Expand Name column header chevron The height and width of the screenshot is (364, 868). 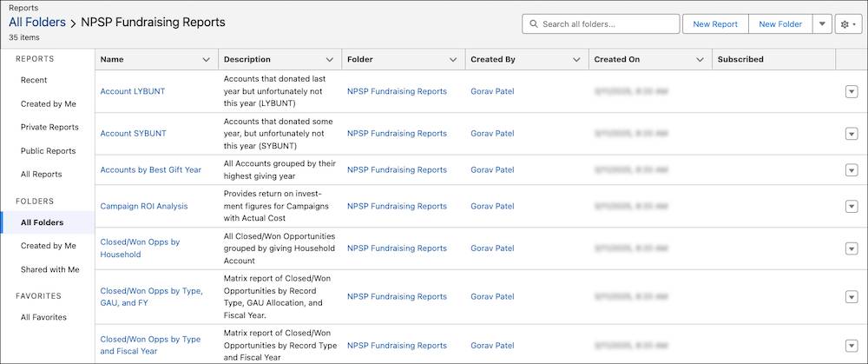(207, 60)
